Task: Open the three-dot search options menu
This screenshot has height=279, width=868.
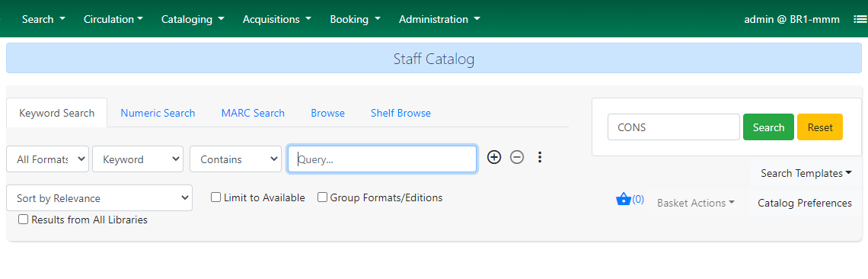Action: [540, 158]
